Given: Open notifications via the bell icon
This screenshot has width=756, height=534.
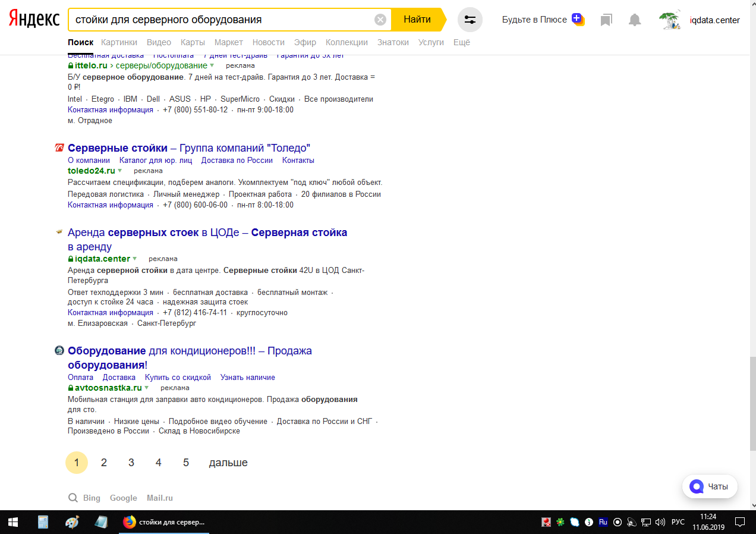Looking at the screenshot, I should coord(635,20).
